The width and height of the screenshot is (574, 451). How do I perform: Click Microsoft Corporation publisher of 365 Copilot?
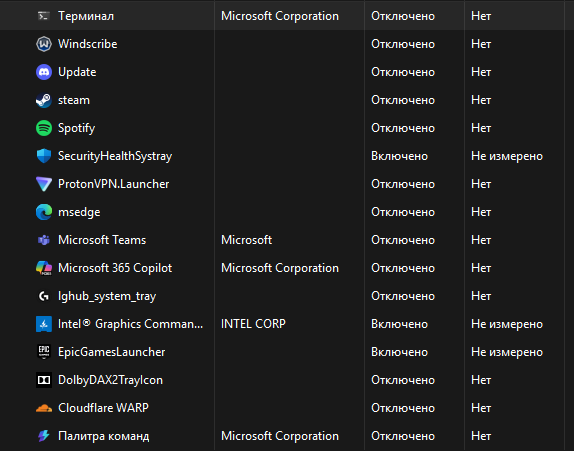[x=280, y=268]
